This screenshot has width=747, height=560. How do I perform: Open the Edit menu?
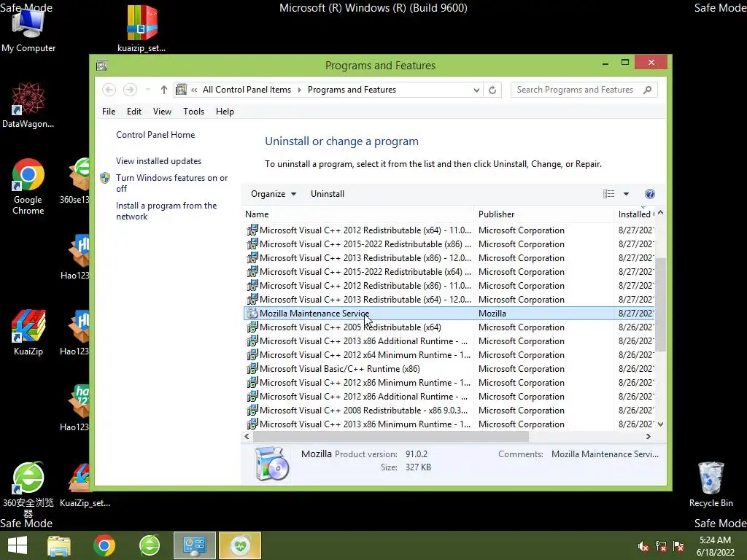pos(134,112)
